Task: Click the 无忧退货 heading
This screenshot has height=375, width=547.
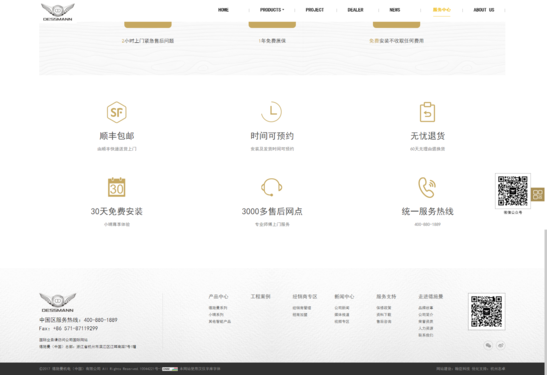Action: tap(427, 136)
